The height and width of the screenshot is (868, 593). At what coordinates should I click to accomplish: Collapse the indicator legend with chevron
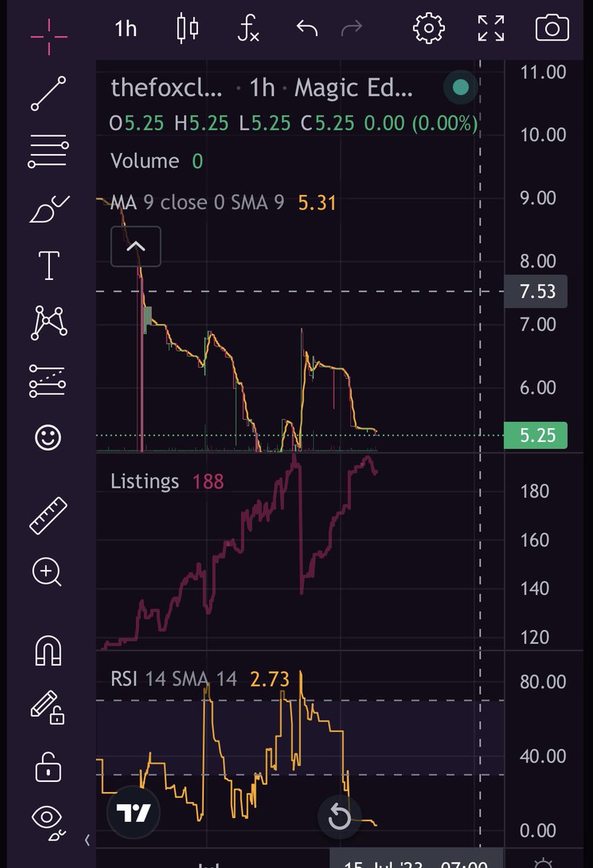[x=136, y=247]
